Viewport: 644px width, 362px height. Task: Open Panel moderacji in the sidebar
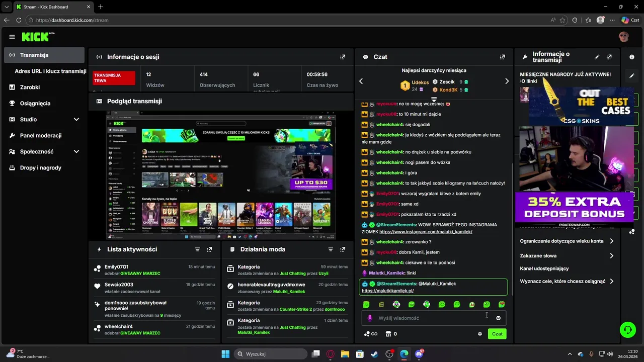click(x=44, y=135)
